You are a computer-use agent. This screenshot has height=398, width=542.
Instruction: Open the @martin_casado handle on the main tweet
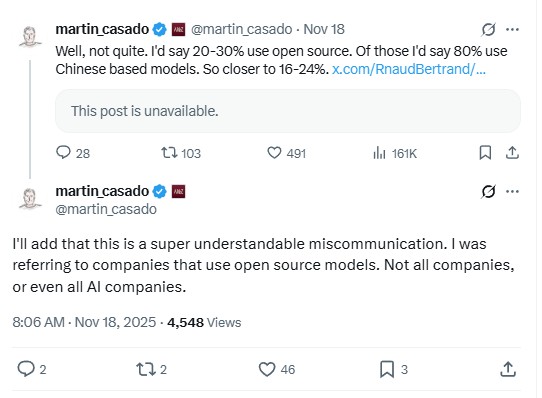(106, 209)
